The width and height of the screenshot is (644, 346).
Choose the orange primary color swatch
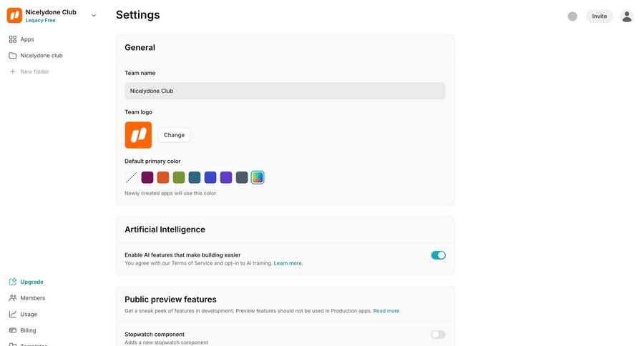(x=163, y=177)
